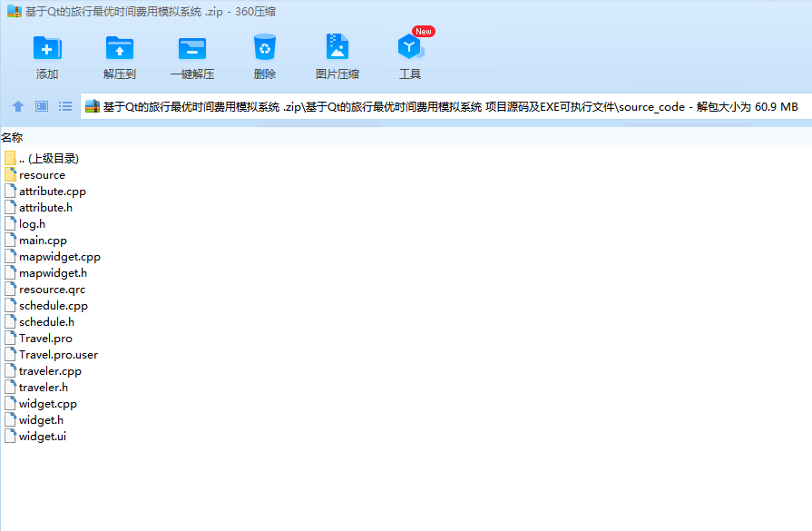This screenshot has height=531, width=812.
Task: Click the 360压缩 app icon in title bar
Action: pyautogui.click(x=14, y=12)
